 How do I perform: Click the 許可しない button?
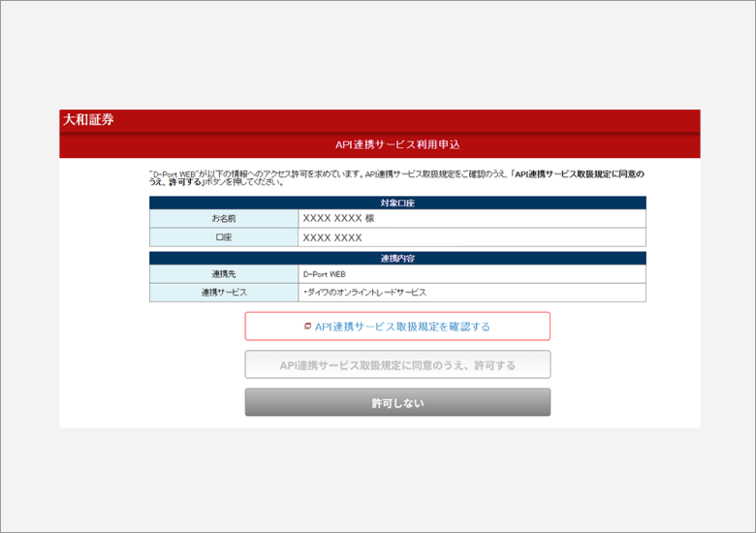pyautogui.click(x=397, y=402)
